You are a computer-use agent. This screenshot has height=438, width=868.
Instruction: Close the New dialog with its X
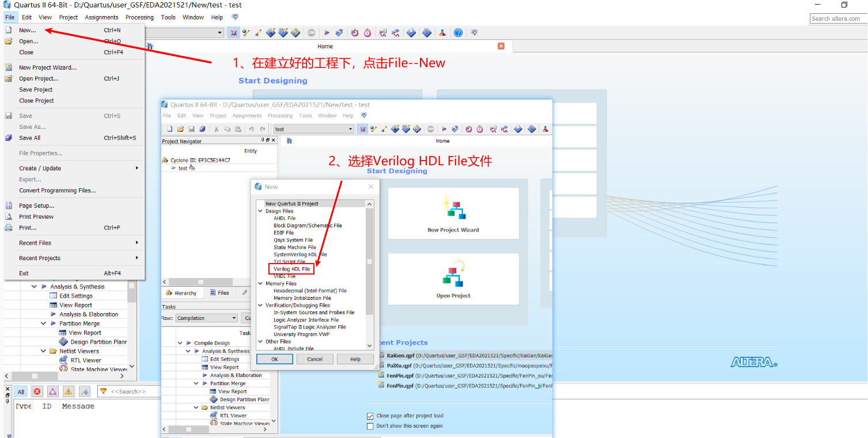coord(371,186)
